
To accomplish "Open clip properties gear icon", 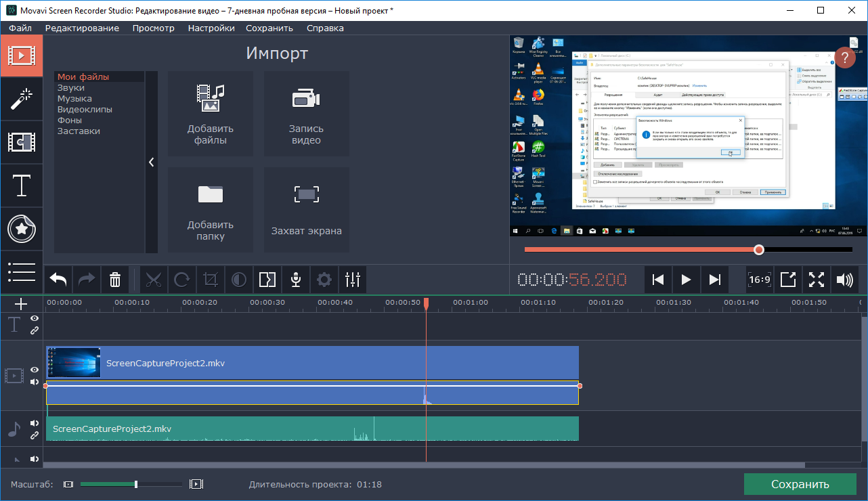I will (x=324, y=279).
